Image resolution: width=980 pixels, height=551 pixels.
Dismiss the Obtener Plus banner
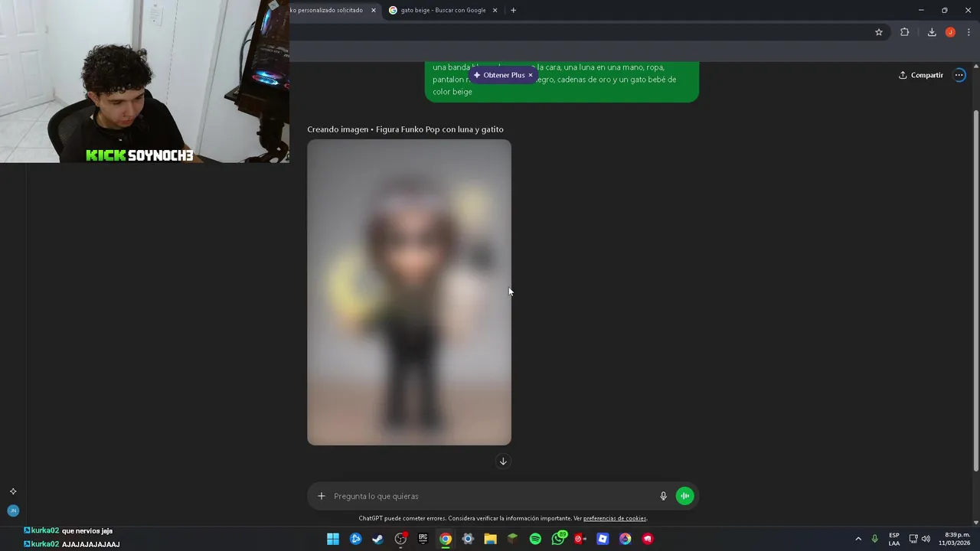[530, 75]
